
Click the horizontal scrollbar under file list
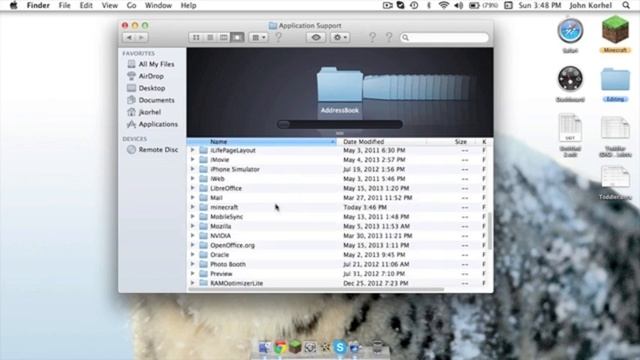click(x=316, y=289)
